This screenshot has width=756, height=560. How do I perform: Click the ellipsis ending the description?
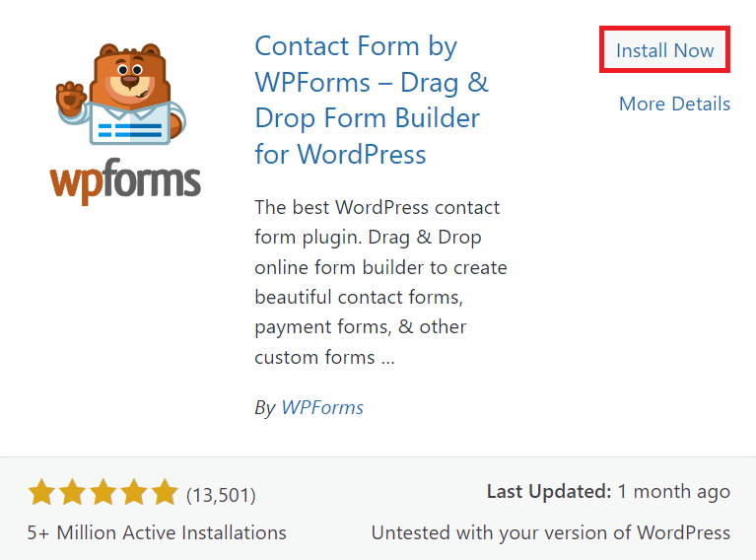click(387, 358)
